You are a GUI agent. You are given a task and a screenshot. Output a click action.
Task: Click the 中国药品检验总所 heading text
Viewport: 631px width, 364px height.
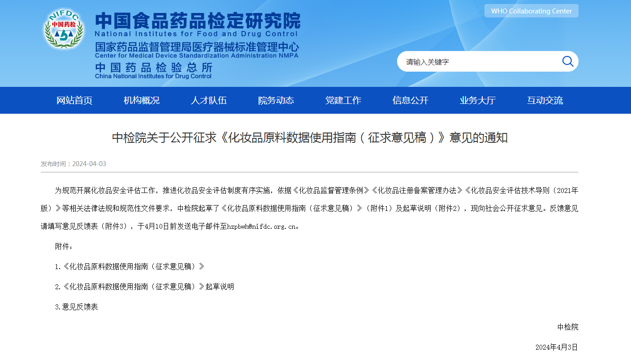[x=154, y=68]
